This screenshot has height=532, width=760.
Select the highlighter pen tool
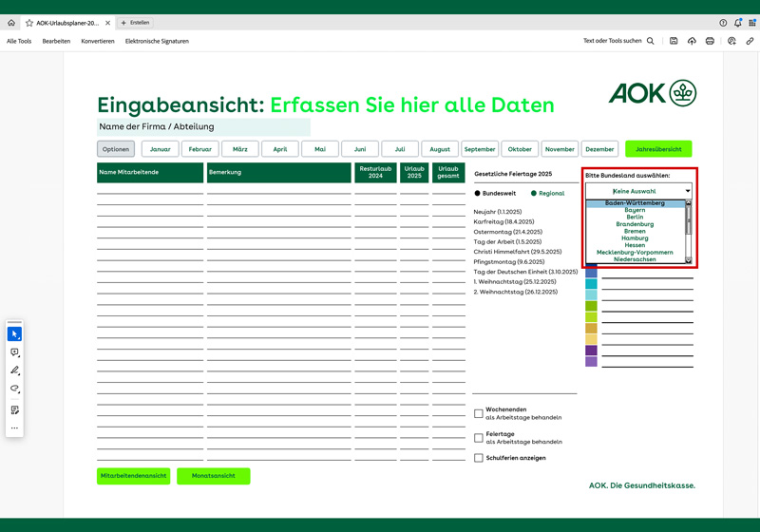tap(14, 370)
